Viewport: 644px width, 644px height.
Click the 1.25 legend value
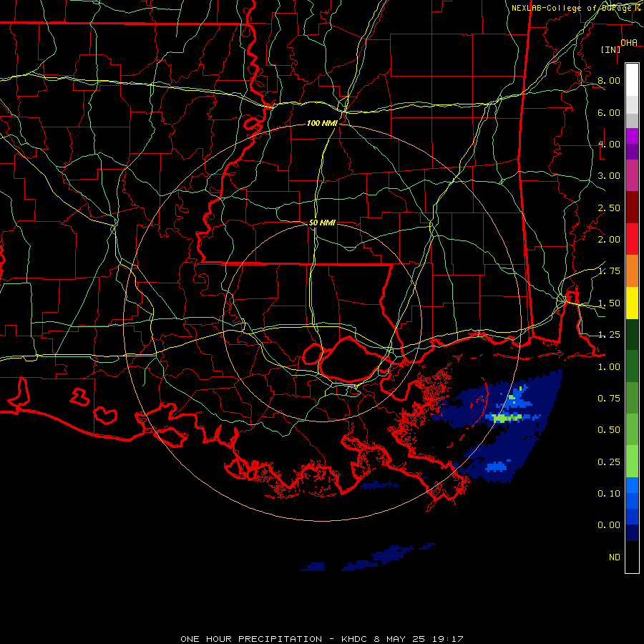tap(609, 335)
